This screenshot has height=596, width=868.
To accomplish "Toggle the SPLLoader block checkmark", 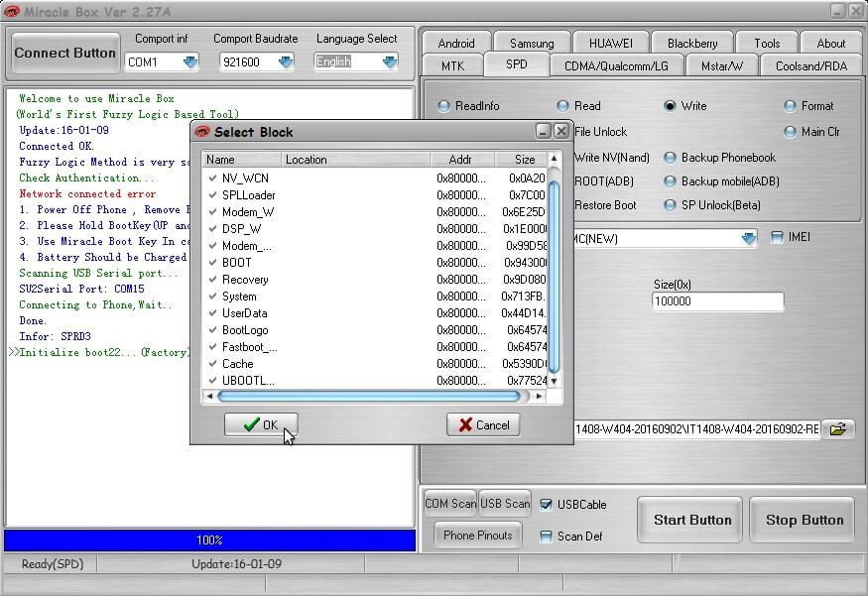I will 212,194.
